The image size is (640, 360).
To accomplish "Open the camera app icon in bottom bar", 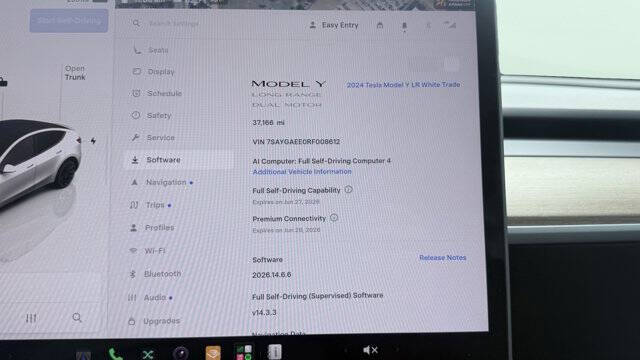I will [x=180, y=353].
